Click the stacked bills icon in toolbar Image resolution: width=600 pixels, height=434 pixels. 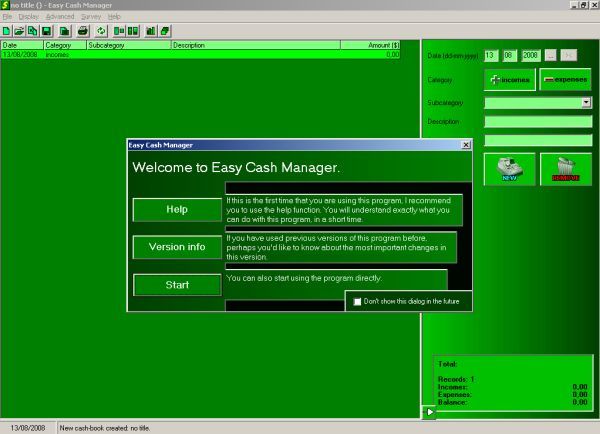(165, 31)
